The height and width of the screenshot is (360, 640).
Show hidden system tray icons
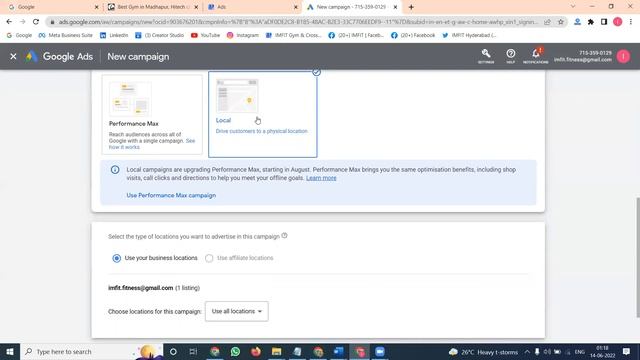(527, 352)
